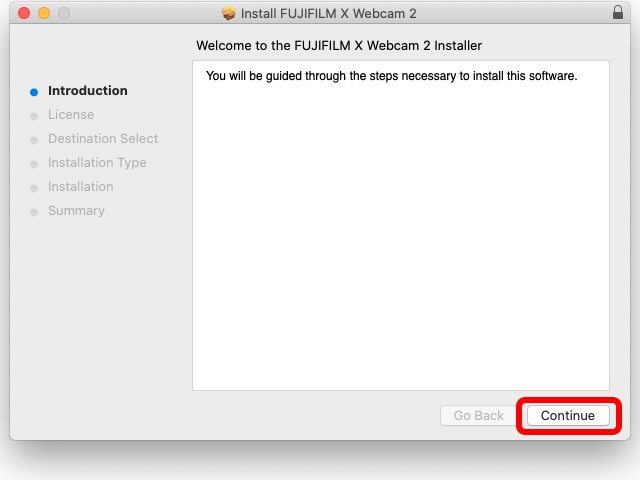Close the installer with the red button
The width and height of the screenshot is (640, 480).
pos(24,14)
